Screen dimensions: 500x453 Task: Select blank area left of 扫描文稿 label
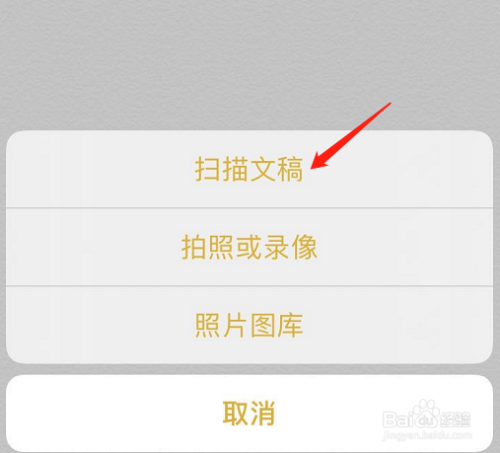(x=100, y=169)
